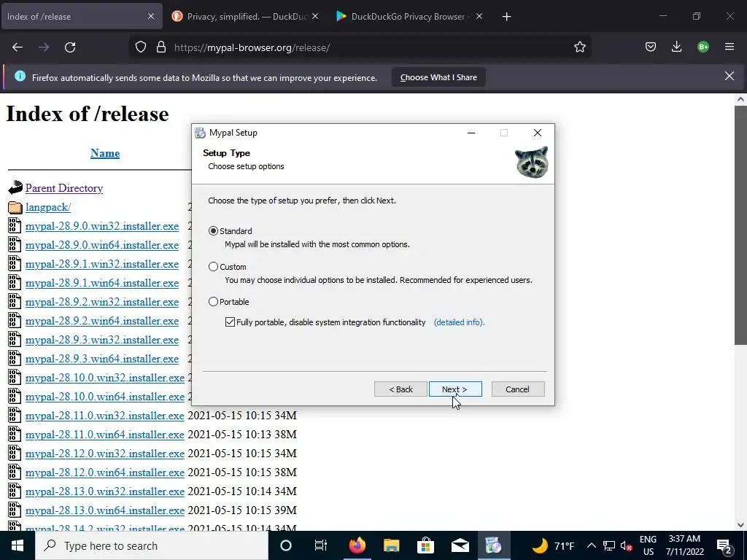Show hidden system tray icons
747x560 pixels.
pyautogui.click(x=591, y=545)
